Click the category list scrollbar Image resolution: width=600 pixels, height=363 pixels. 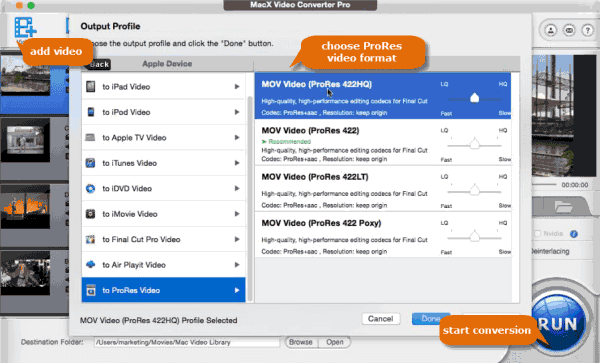(250, 199)
